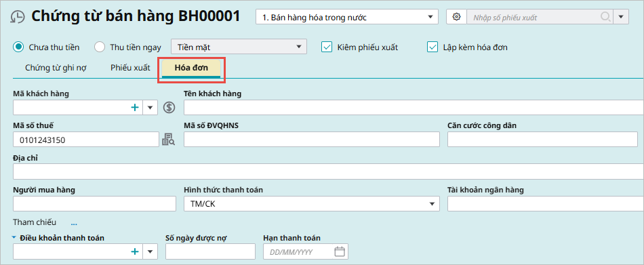Select the Thu tiền ngay radio button
The width and height of the screenshot is (644, 265).
click(100, 47)
